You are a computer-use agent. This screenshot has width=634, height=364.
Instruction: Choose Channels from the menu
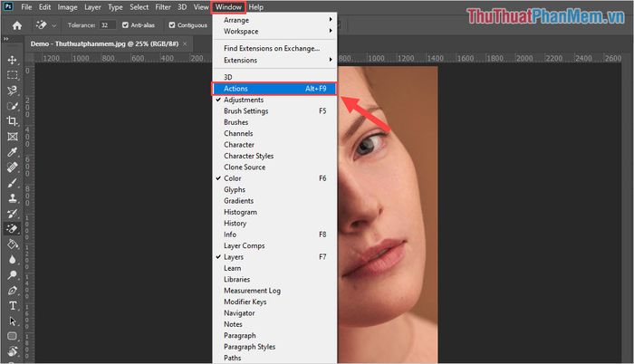click(274, 133)
